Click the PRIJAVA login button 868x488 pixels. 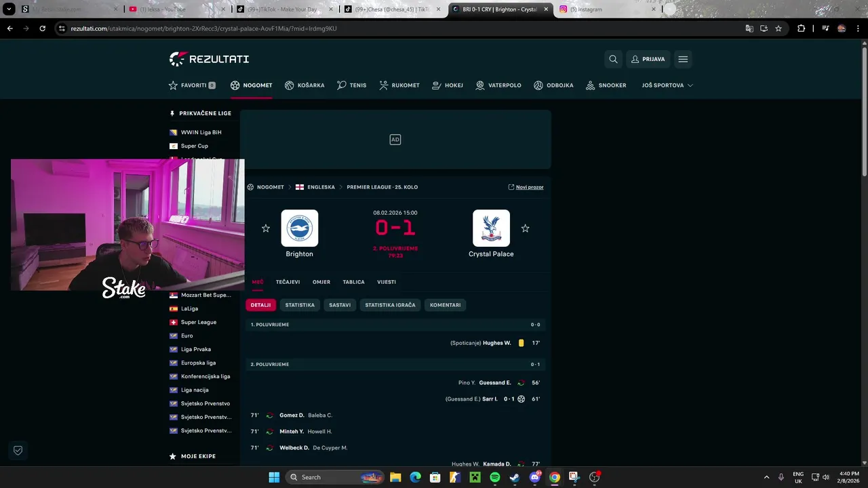pyautogui.click(x=648, y=59)
